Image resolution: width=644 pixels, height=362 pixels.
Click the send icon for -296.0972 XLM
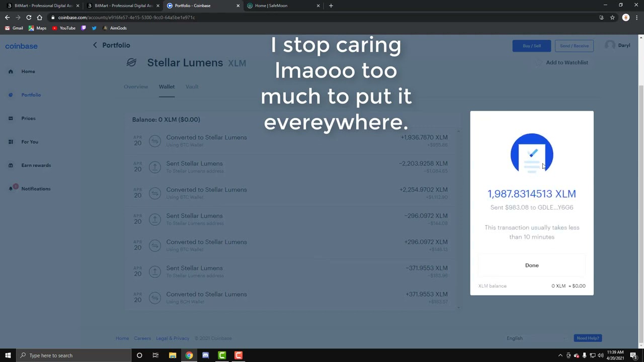click(x=155, y=219)
